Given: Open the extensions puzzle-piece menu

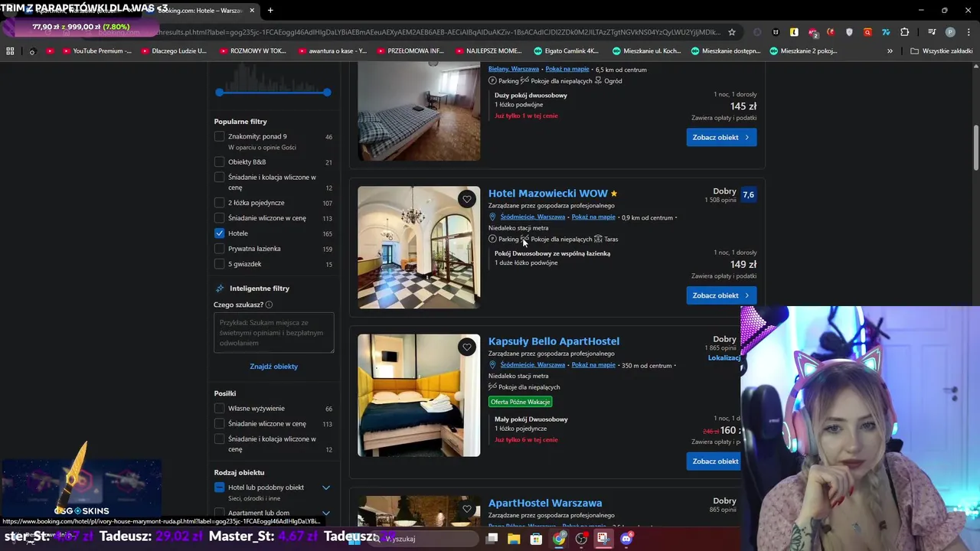Looking at the screenshot, I should (904, 32).
